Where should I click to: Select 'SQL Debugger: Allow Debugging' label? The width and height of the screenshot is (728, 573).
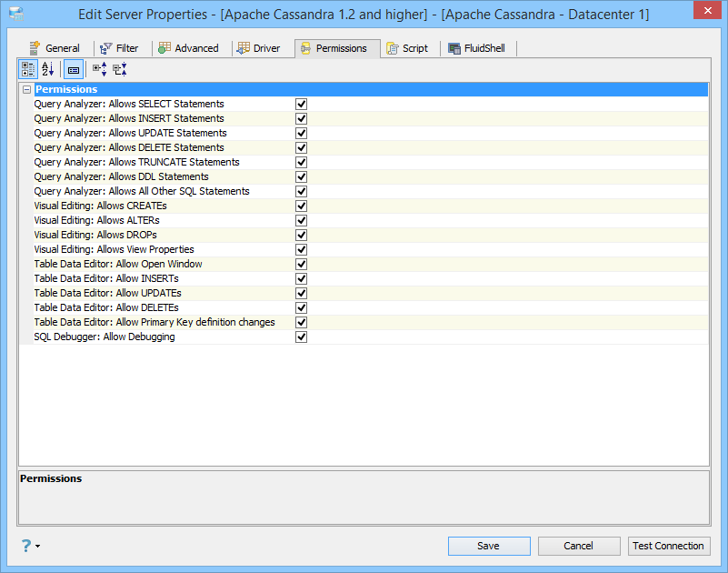pos(105,337)
